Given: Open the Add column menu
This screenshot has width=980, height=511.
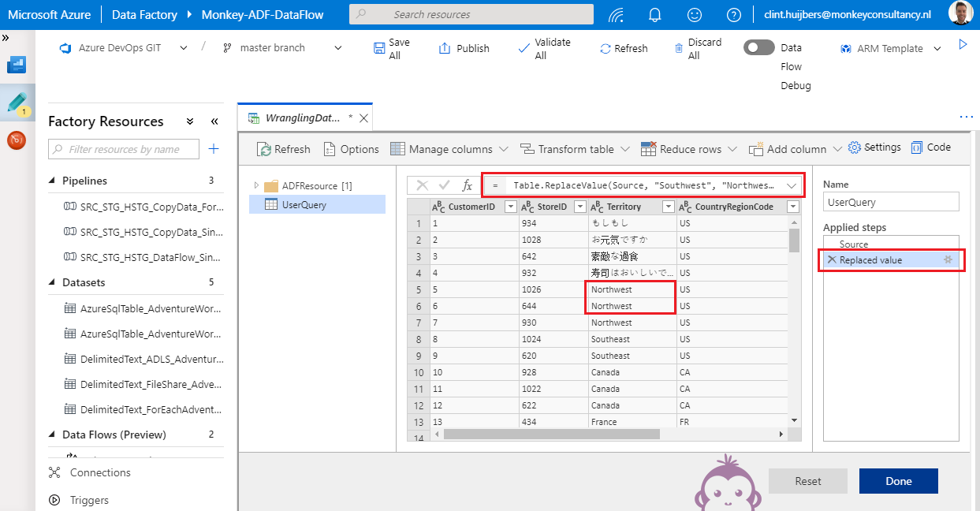Looking at the screenshot, I should (794, 149).
